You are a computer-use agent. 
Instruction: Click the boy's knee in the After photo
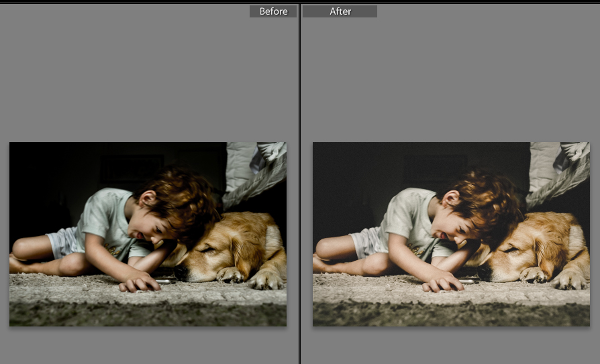click(x=325, y=249)
